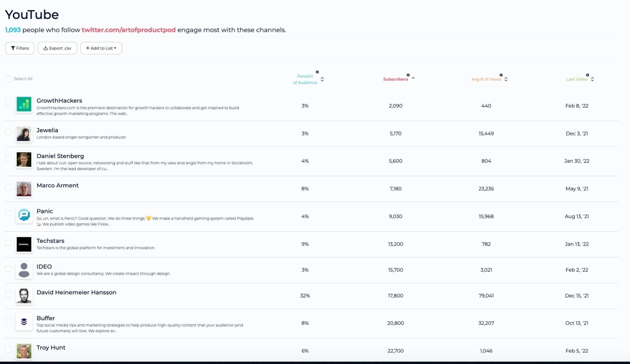Open the Filters button

coord(20,48)
